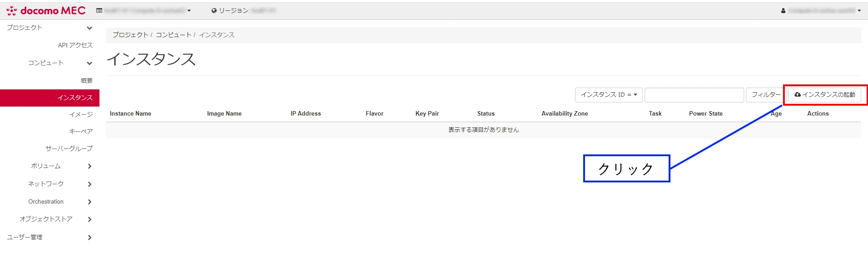This screenshot has height=270, width=868.
Task: Expand the ネットワーク section
Action: (89, 184)
